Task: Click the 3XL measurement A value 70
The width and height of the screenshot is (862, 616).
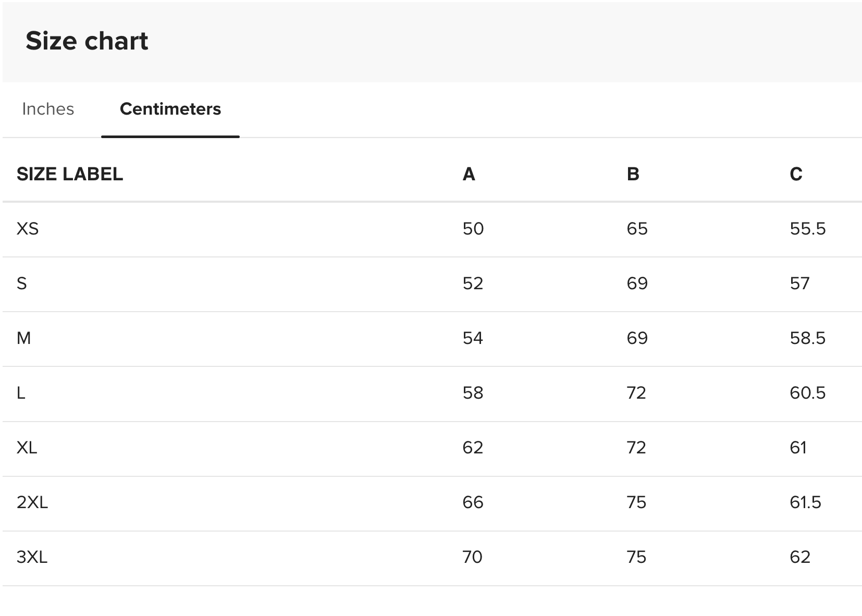Action: 473,557
